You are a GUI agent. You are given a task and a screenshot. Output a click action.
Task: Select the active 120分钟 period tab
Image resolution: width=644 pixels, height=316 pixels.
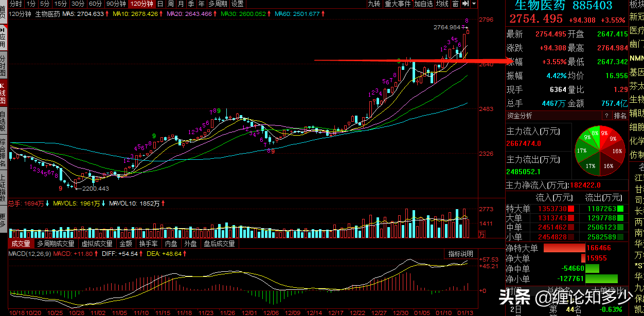coord(141,4)
